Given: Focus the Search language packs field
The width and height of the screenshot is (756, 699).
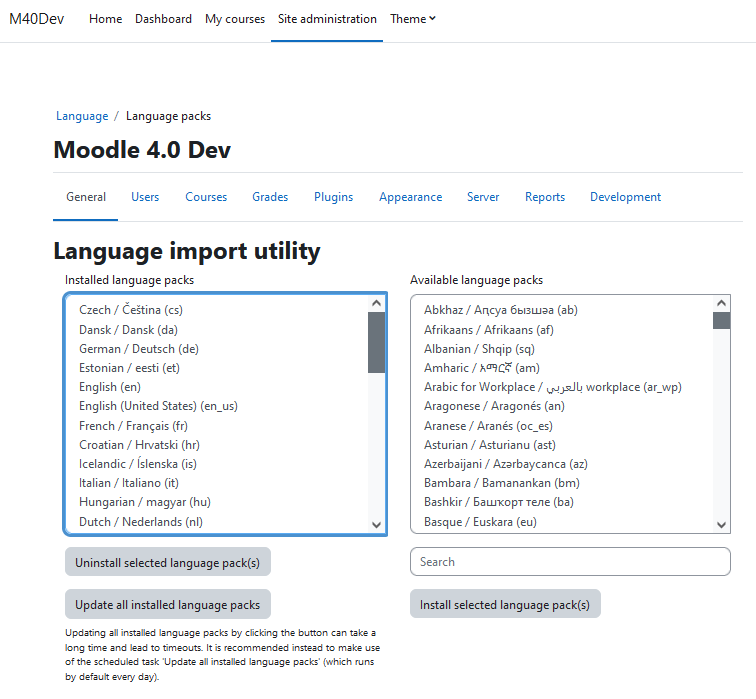Looking at the screenshot, I should click(x=570, y=562).
